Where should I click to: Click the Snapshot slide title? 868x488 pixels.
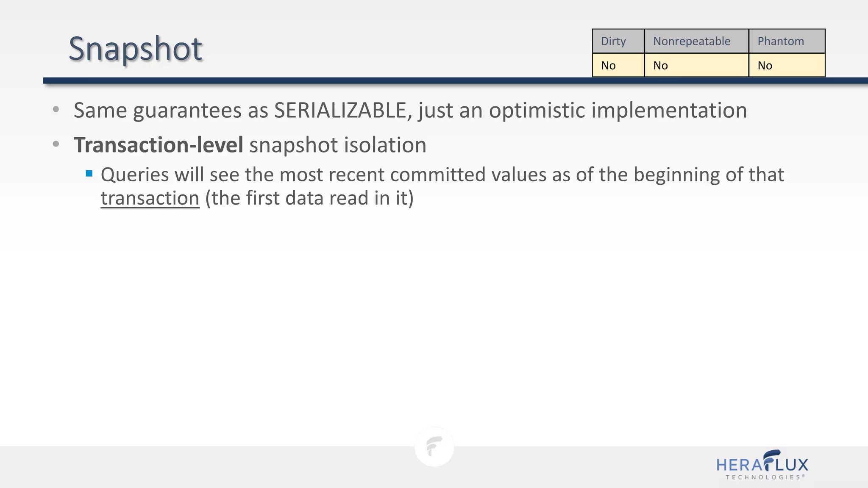pos(135,49)
